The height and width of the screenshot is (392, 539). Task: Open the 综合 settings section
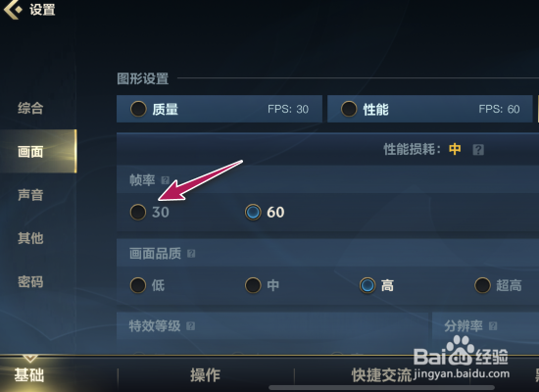[30, 108]
